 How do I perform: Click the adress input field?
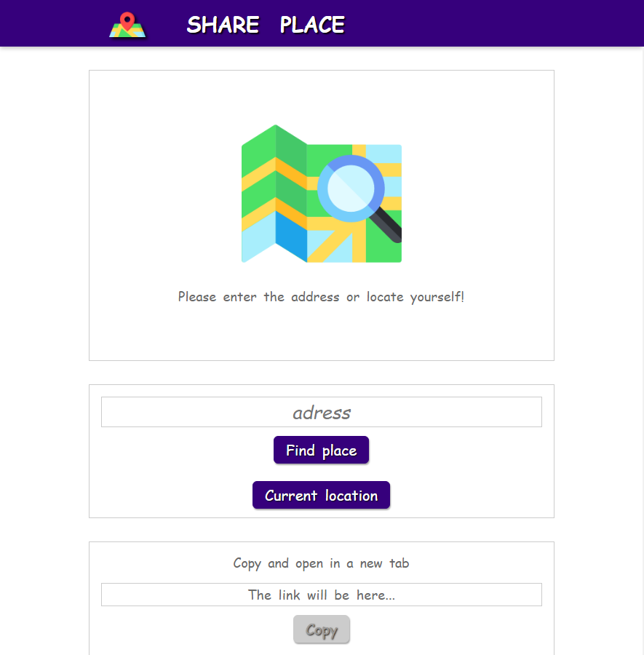pyautogui.click(x=321, y=412)
